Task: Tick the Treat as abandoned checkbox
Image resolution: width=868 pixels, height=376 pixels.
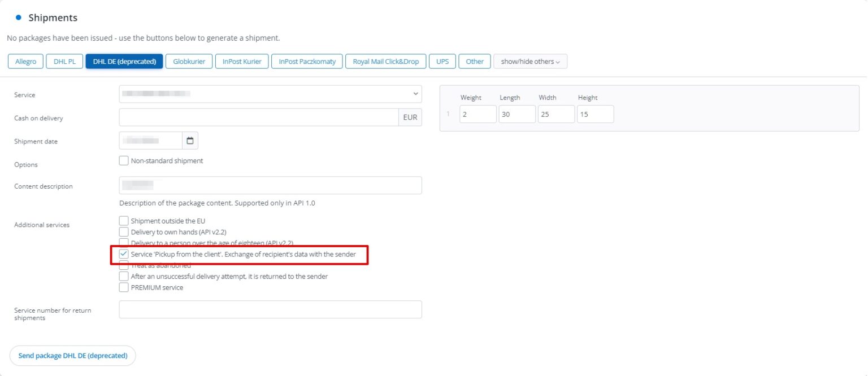Action: tap(124, 266)
